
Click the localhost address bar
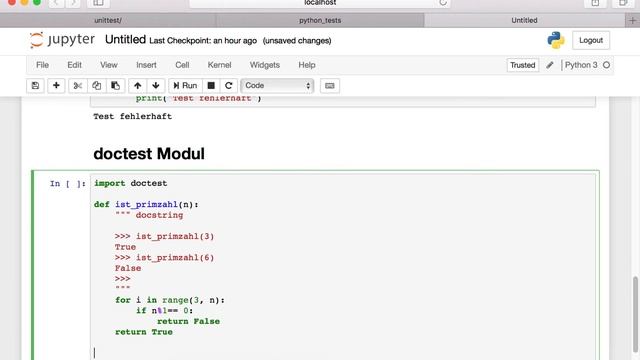(x=320, y=3)
